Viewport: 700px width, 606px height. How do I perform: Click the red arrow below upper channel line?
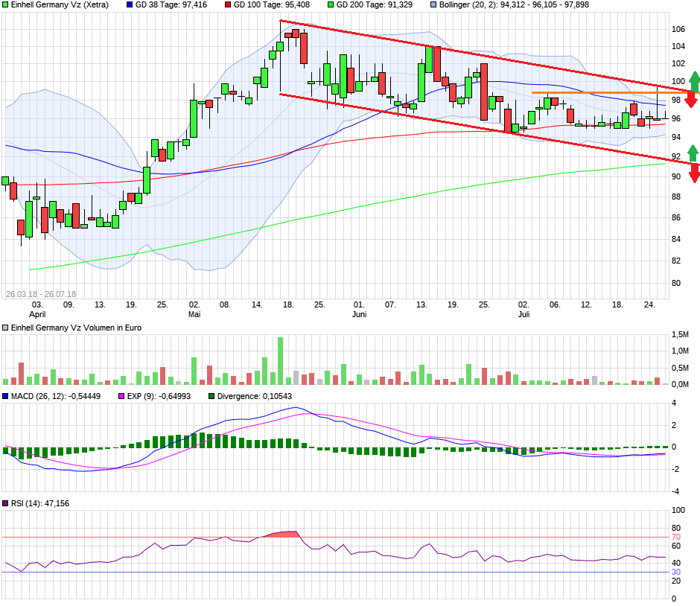pyautogui.click(x=691, y=99)
